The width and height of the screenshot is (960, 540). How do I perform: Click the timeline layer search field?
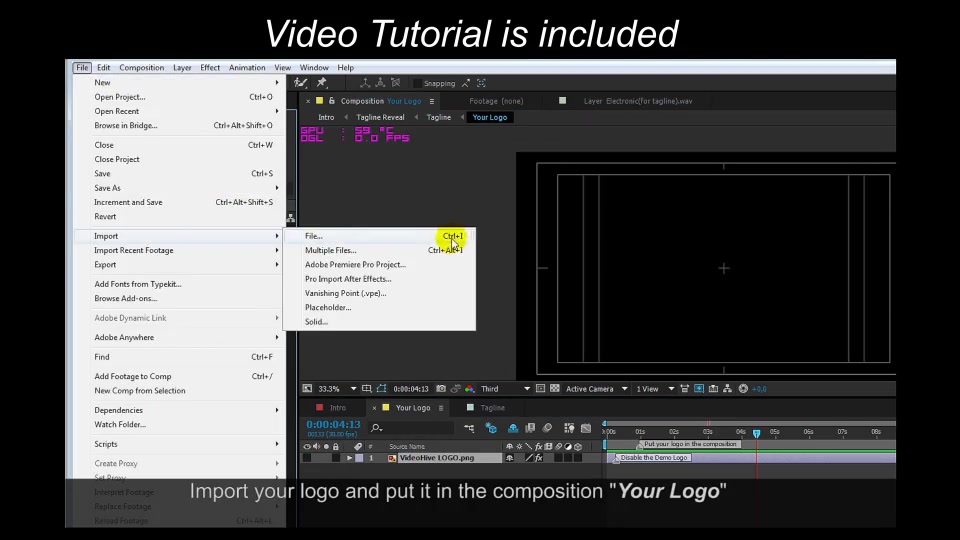[412, 428]
